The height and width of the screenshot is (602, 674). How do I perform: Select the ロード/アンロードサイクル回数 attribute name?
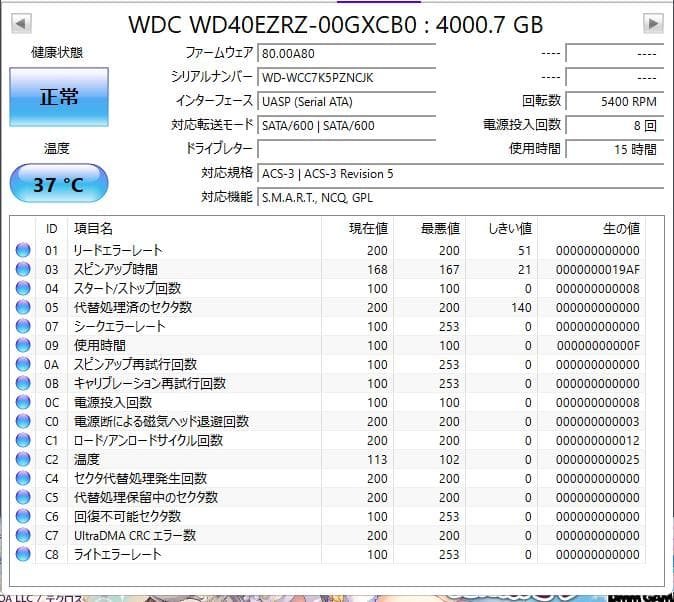[148, 440]
